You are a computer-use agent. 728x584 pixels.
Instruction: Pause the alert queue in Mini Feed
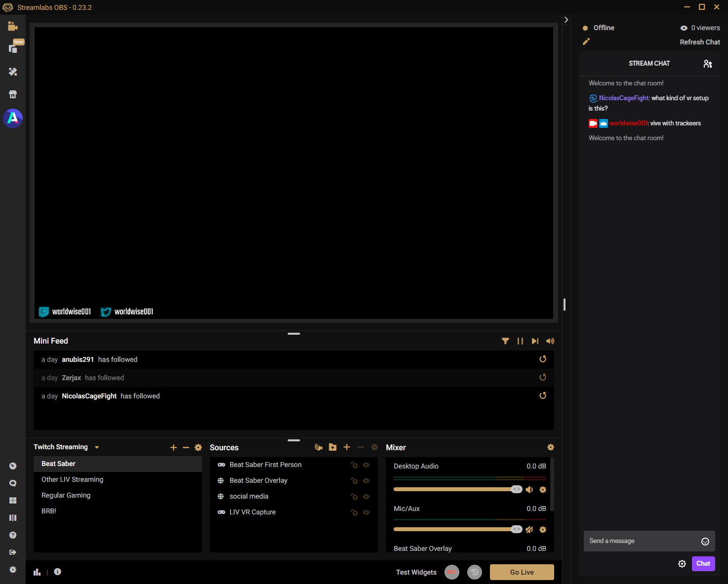(x=520, y=341)
